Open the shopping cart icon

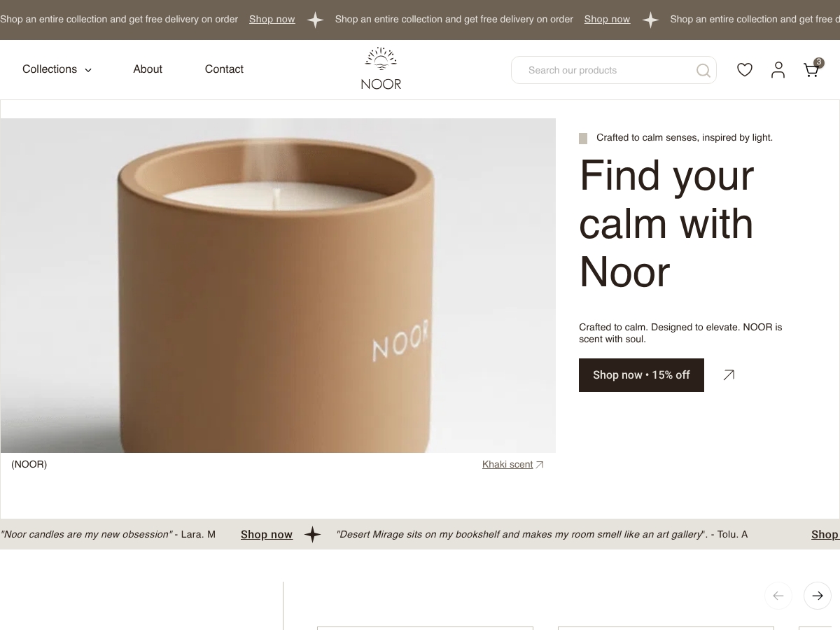coord(811,69)
